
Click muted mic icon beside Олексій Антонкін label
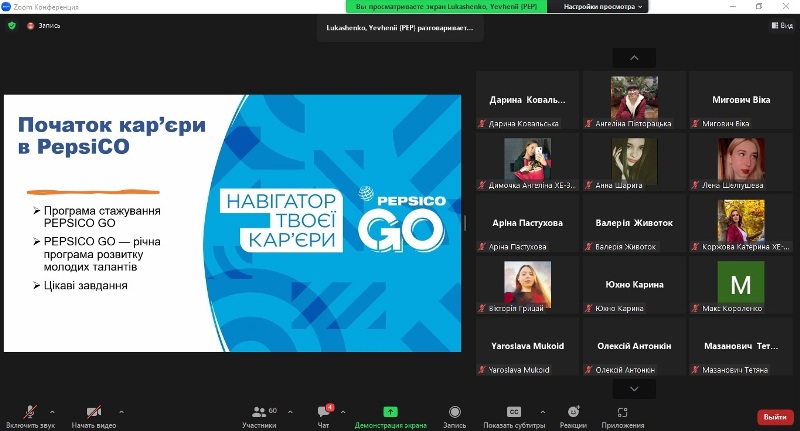coord(588,370)
